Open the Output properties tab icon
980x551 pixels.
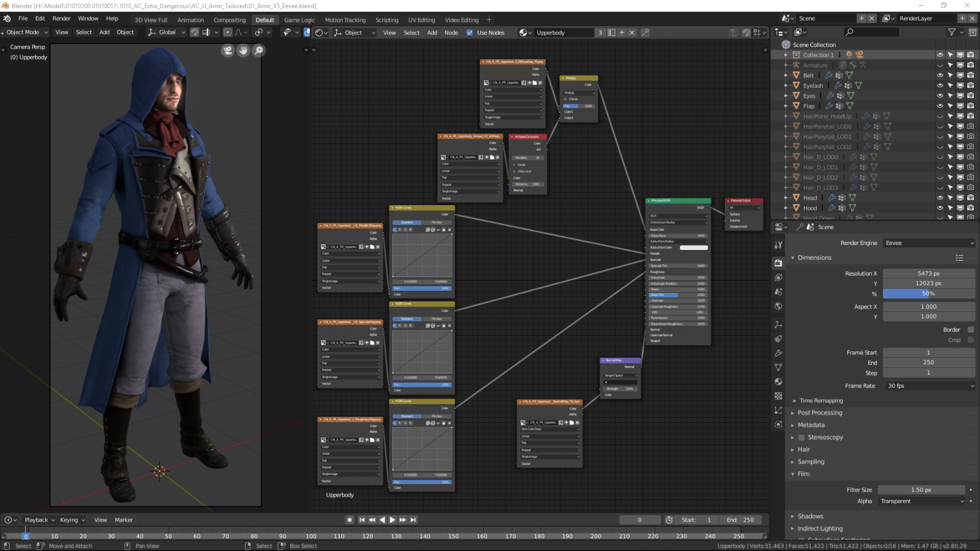click(x=778, y=277)
